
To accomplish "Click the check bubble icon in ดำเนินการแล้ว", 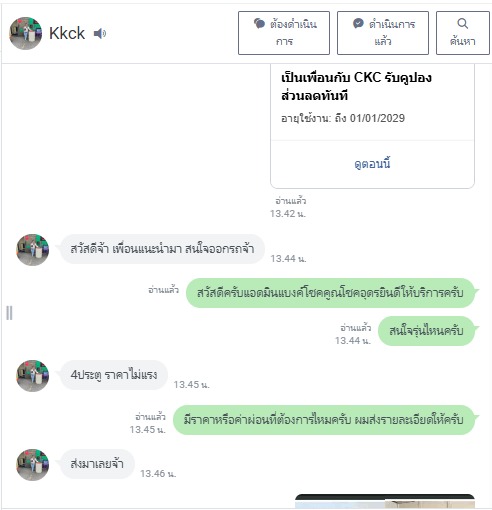I will tap(358, 24).
